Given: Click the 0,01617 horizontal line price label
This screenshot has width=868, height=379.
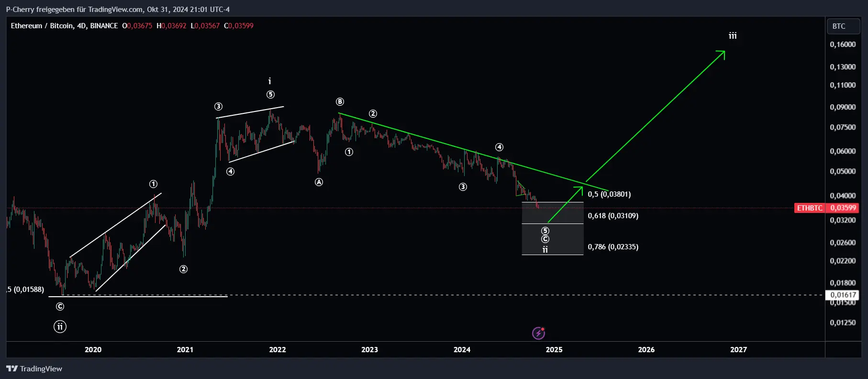Looking at the screenshot, I should 843,295.
